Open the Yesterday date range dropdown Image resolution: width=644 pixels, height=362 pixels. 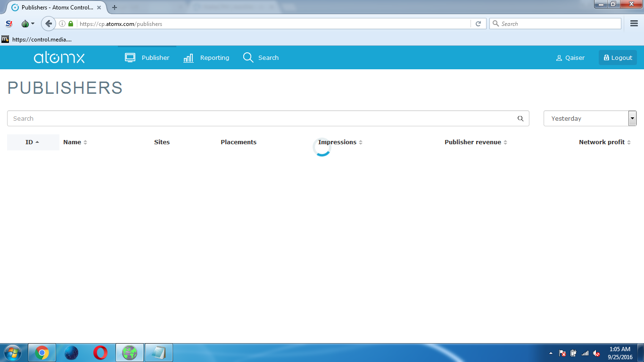coord(590,118)
